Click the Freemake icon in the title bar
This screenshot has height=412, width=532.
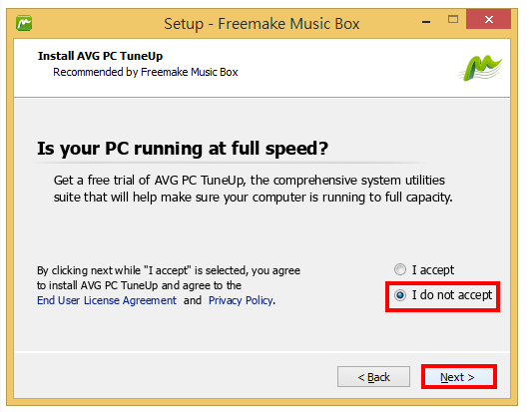(x=24, y=23)
